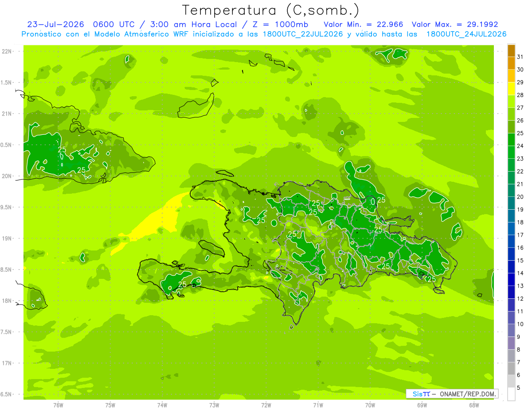The image size is (532, 411).
Task: Click the colorbar label "20"
Action: pos(520,197)
